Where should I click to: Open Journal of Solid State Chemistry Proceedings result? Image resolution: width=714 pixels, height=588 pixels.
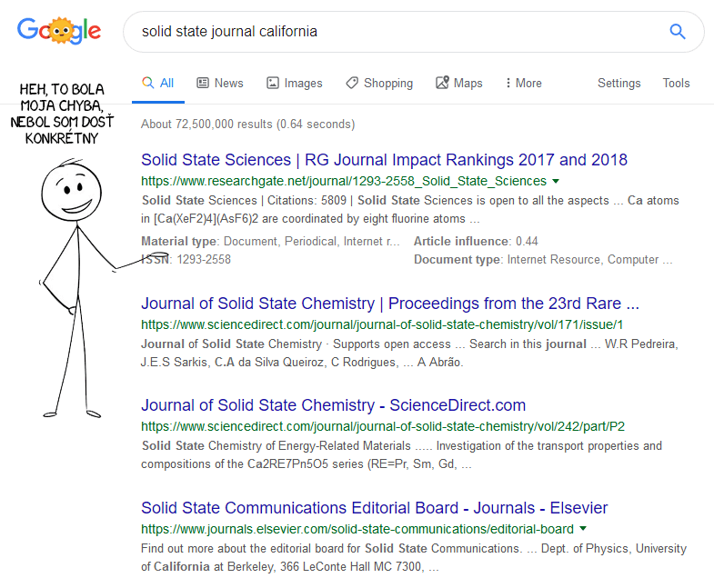tap(389, 303)
